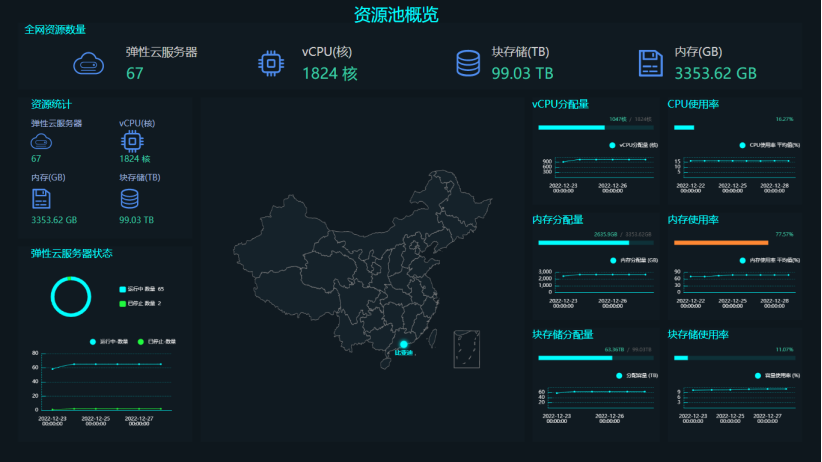Screen dimensions: 822x462
Task: Toggle the 分配容量 (TB) chart legend
Action: [637, 376]
